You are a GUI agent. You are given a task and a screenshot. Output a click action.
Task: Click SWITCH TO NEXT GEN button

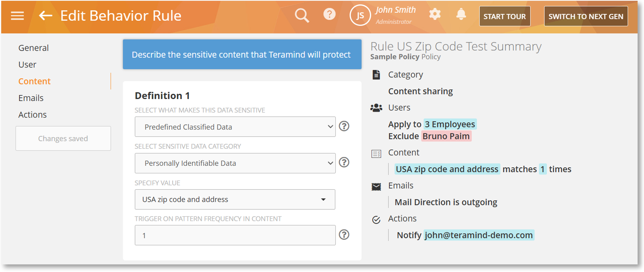585,16
